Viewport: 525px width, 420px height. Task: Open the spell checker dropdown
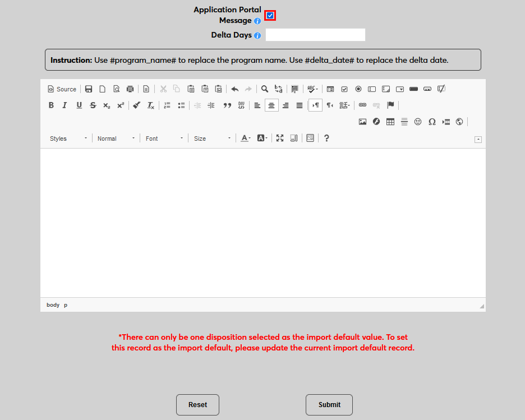[312, 89]
